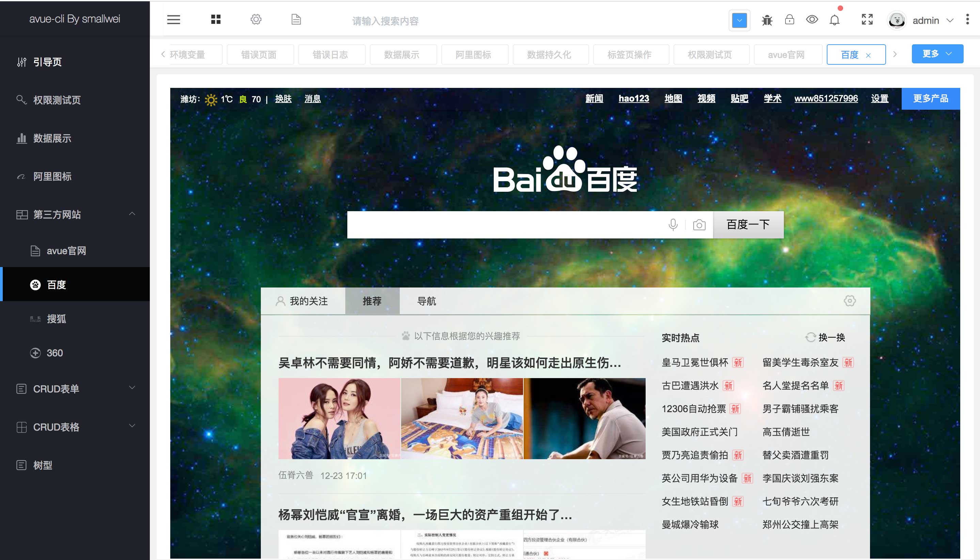
Task: Open 树型 in the sidebar
Action: tap(75, 465)
